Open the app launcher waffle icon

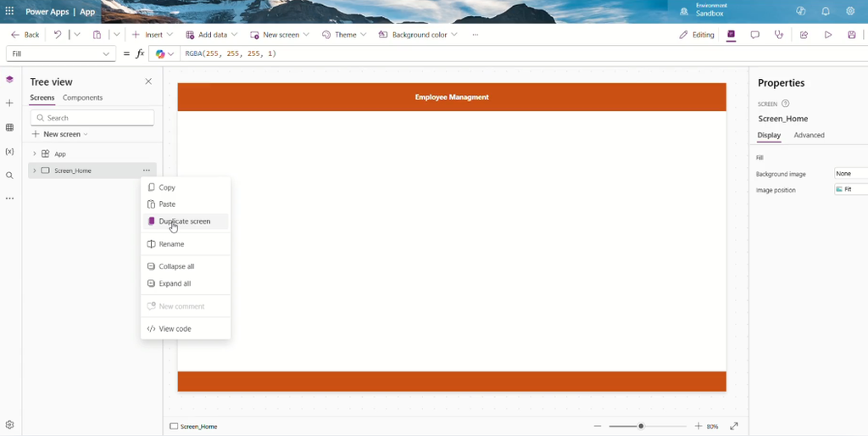point(9,11)
